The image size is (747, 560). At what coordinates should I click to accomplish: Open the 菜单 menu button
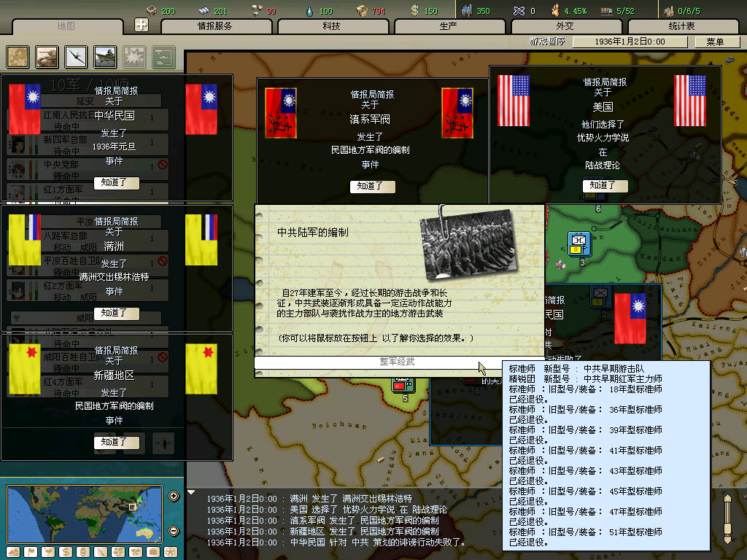716,42
